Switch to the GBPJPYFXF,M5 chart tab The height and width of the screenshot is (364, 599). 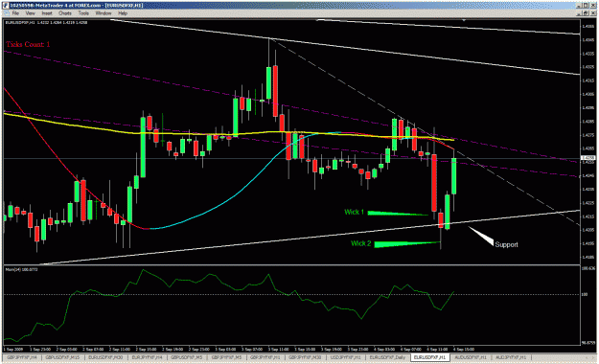coord(226,357)
